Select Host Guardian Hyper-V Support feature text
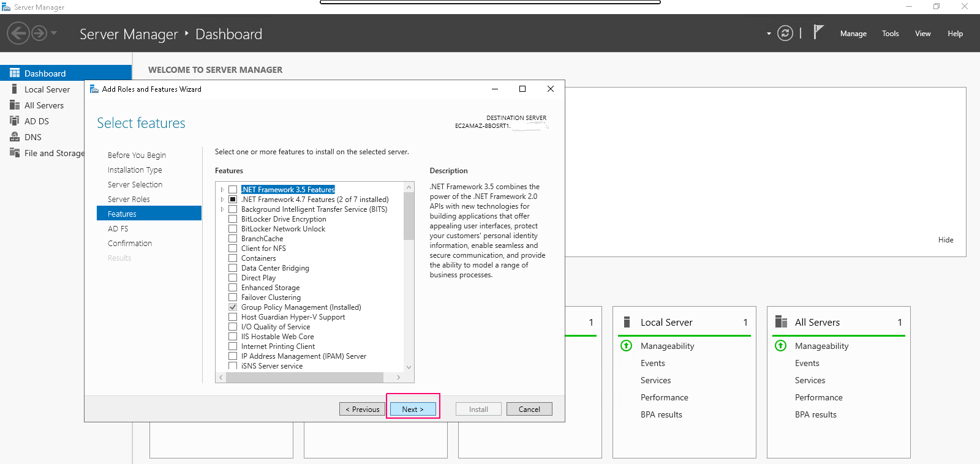The image size is (980, 464). click(293, 317)
